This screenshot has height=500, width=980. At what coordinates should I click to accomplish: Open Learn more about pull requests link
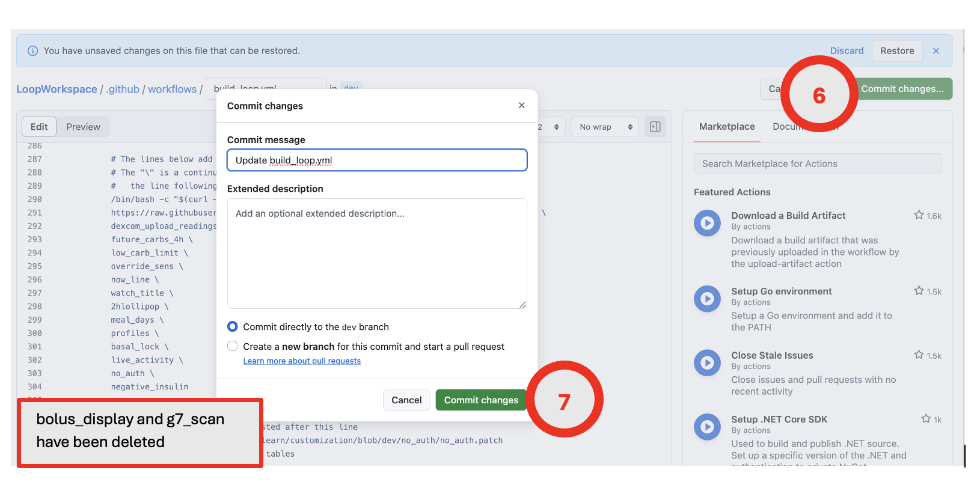tap(302, 361)
